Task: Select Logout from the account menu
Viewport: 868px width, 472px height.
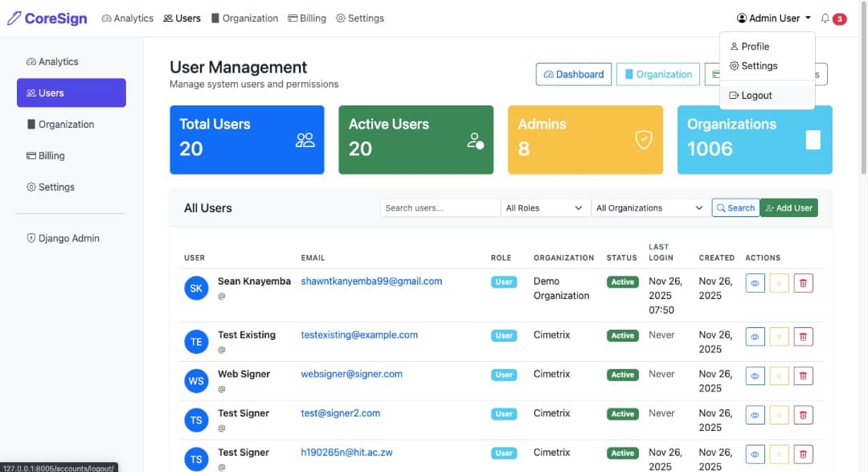Action: point(755,96)
